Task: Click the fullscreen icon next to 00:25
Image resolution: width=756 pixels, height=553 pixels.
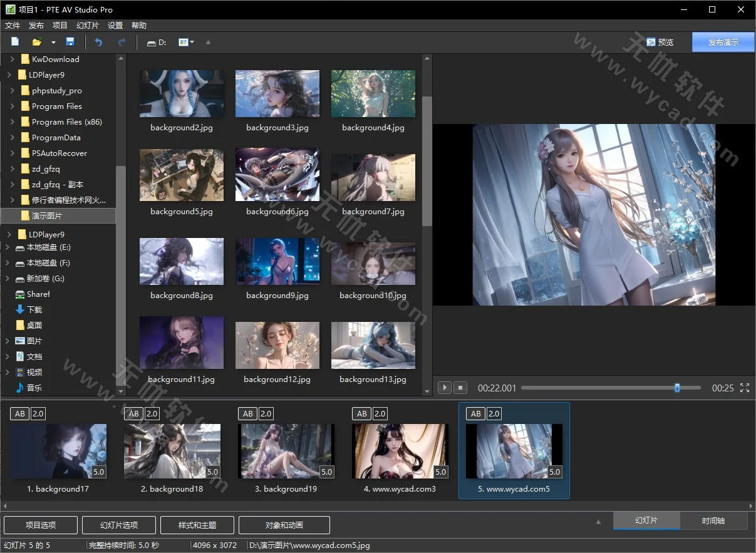Action: coord(744,388)
